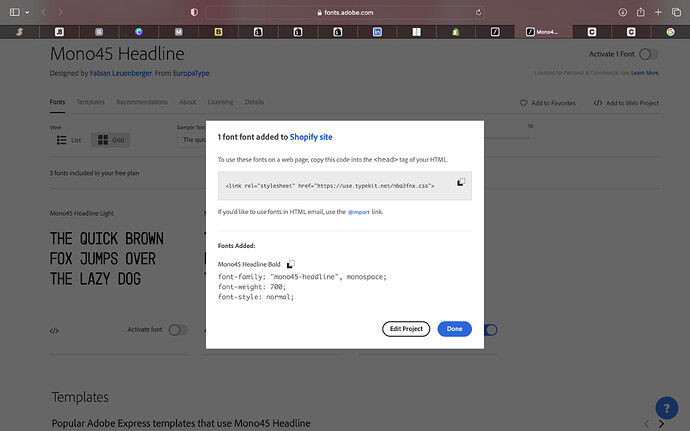Open the privacy report shield
The image size is (690, 431).
coord(194,12)
